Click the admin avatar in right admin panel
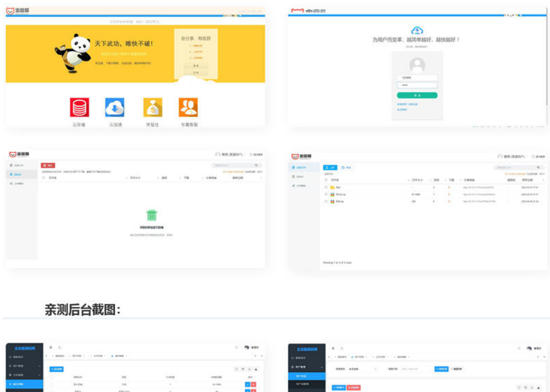550x392 pixels. [x=529, y=348]
